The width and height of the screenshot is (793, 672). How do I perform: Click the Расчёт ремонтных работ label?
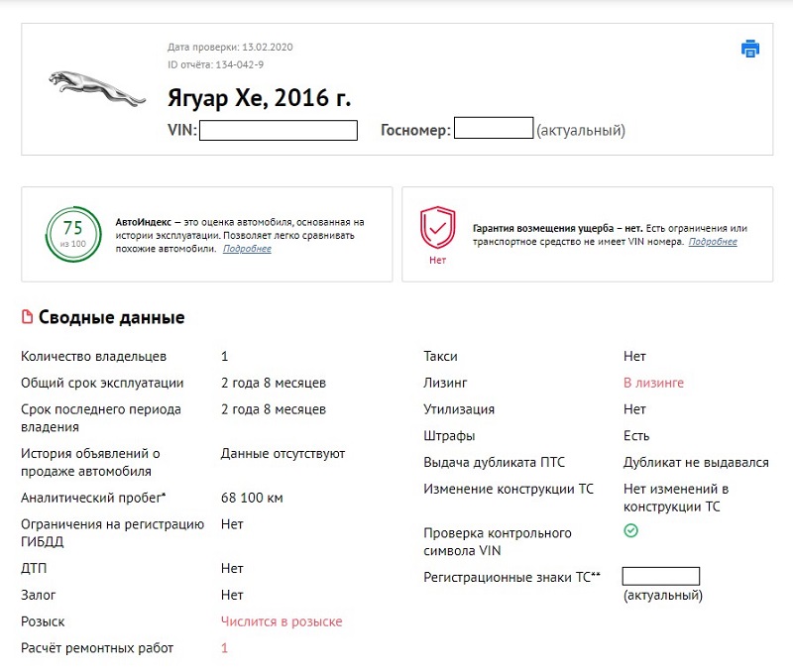(x=97, y=648)
